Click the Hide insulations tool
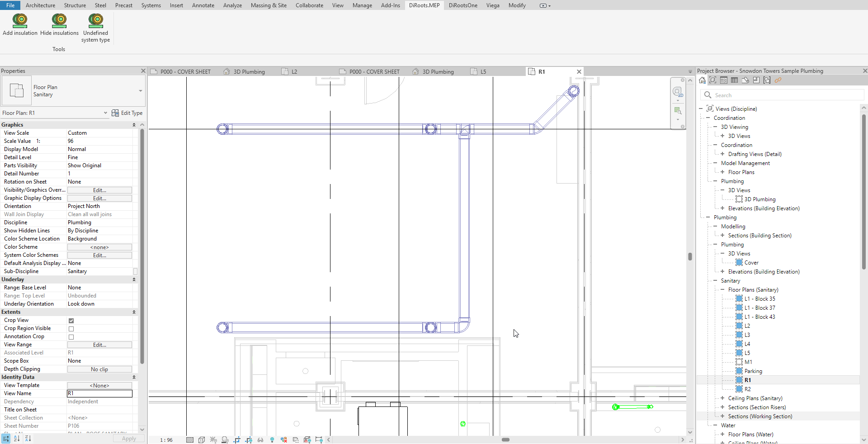868x444 pixels. pyautogui.click(x=59, y=24)
